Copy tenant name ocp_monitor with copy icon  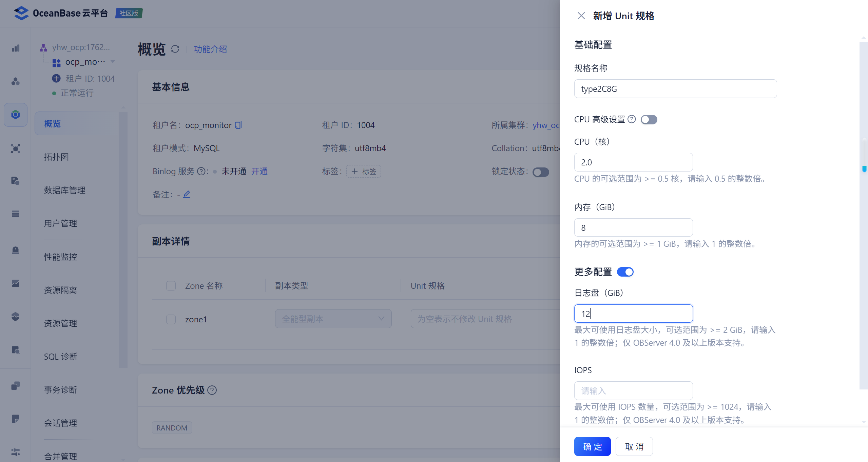(x=238, y=125)
